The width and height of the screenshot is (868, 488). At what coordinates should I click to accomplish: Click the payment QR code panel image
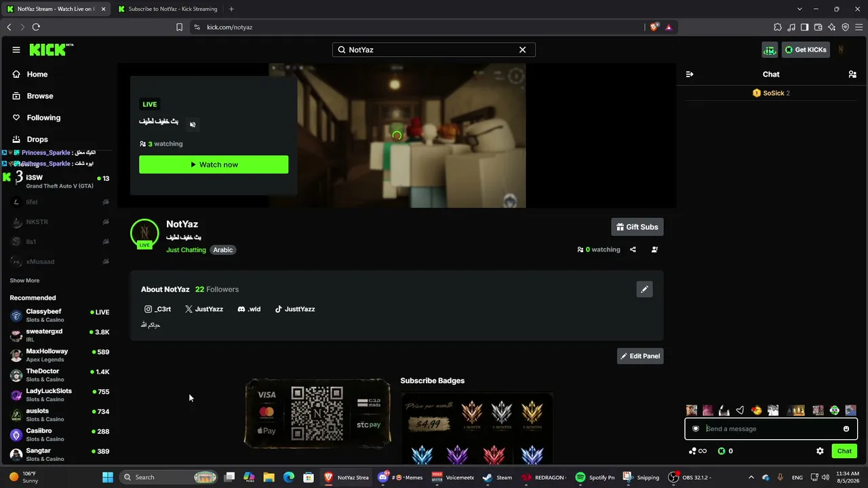[317, 413]
